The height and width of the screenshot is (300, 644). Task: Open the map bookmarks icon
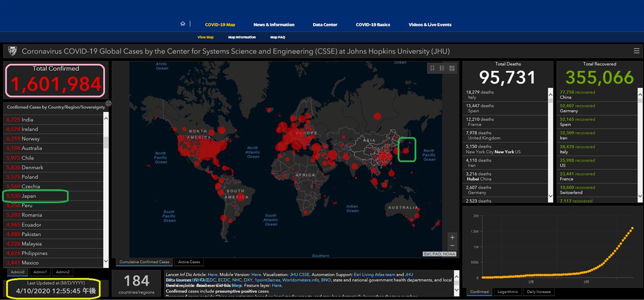(432, 68)
